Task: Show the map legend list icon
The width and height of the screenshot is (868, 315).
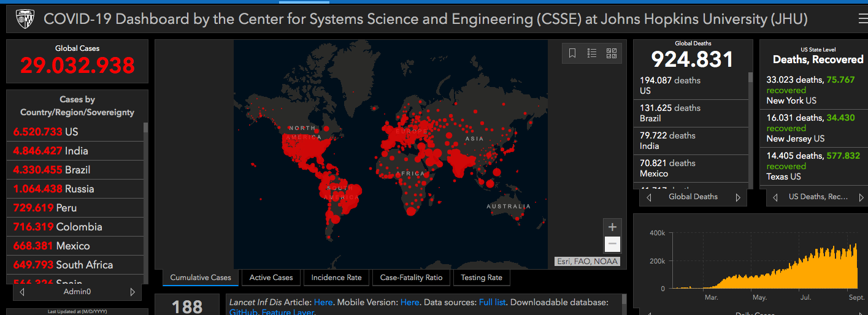Action: coord(592,53)
